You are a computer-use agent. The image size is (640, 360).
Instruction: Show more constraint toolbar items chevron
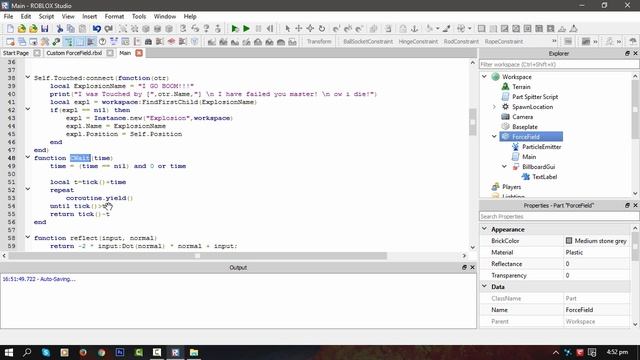coord(554,41)
